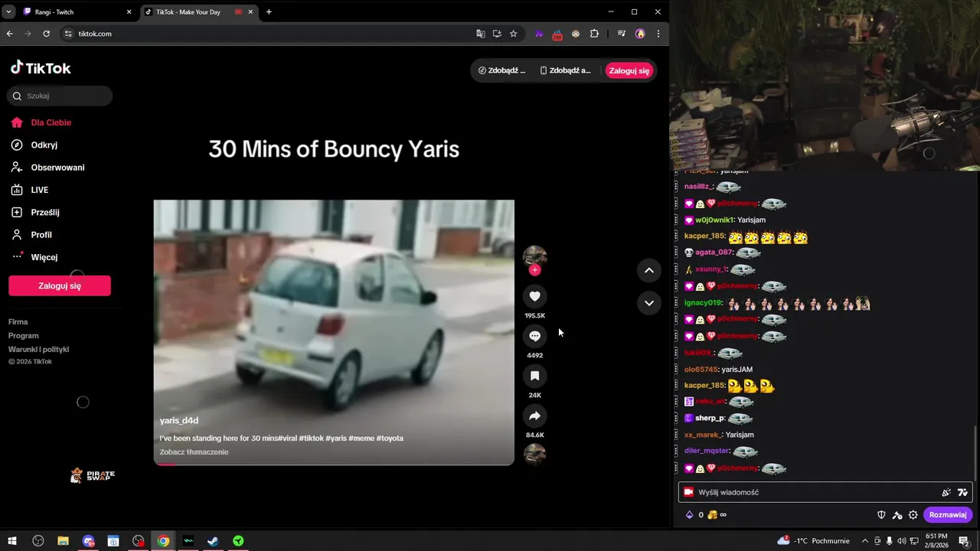This screenshot has width=980, height=551.
Task: Open Chrome profile avatar
Action: (x=640, y=34)
